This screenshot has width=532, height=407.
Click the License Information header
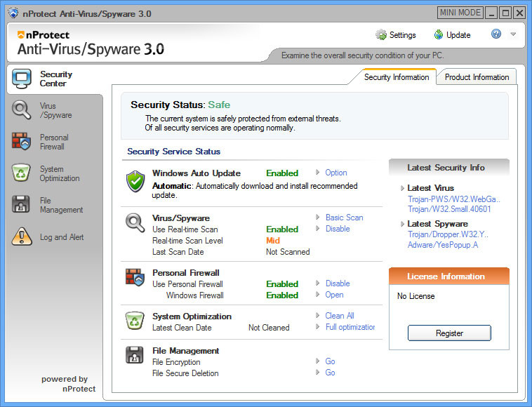(x=449, y=276)
